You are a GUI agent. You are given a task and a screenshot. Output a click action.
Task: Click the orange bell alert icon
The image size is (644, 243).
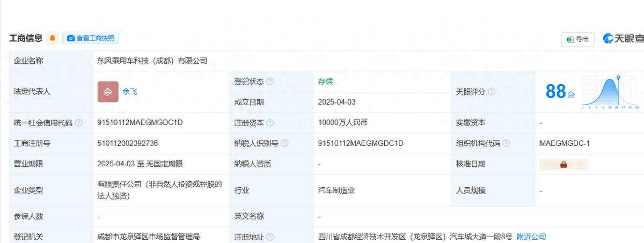tap(53, 38)
